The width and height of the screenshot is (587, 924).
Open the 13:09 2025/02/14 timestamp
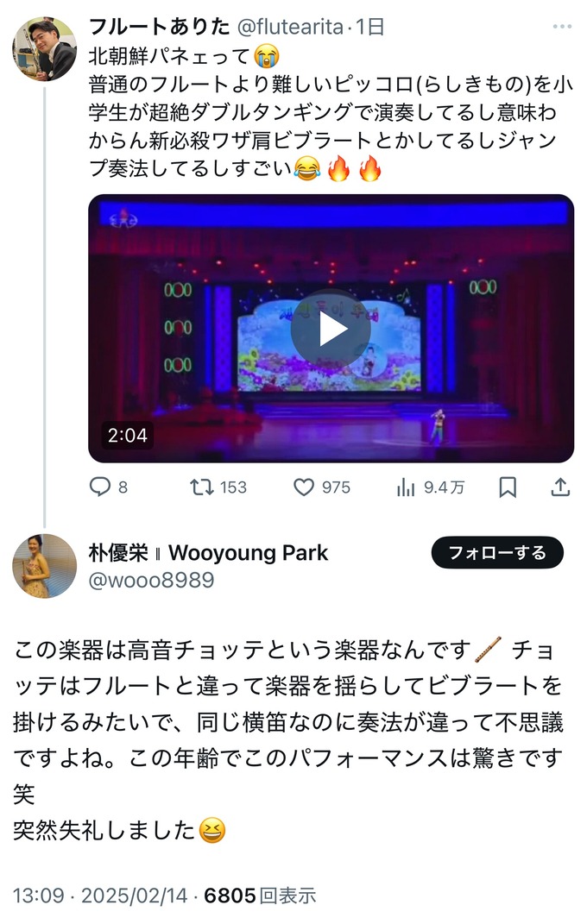(100, 896)
